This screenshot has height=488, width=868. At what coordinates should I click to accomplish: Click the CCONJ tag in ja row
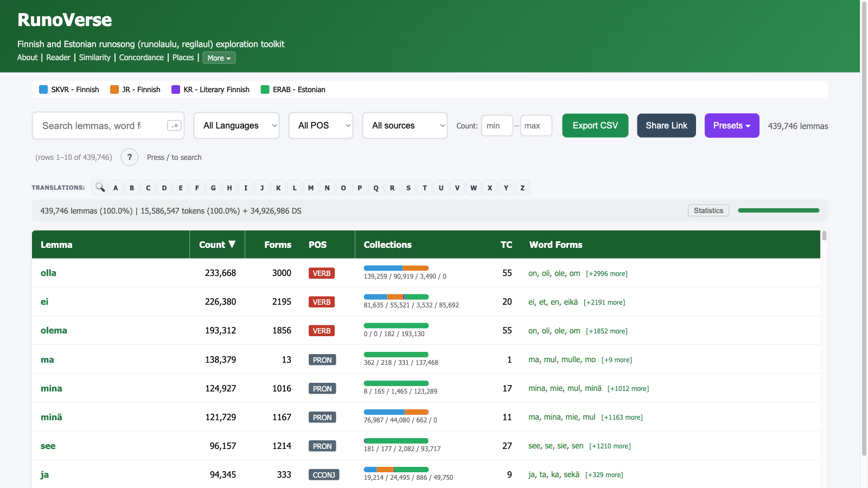click(x=324, y=475)
